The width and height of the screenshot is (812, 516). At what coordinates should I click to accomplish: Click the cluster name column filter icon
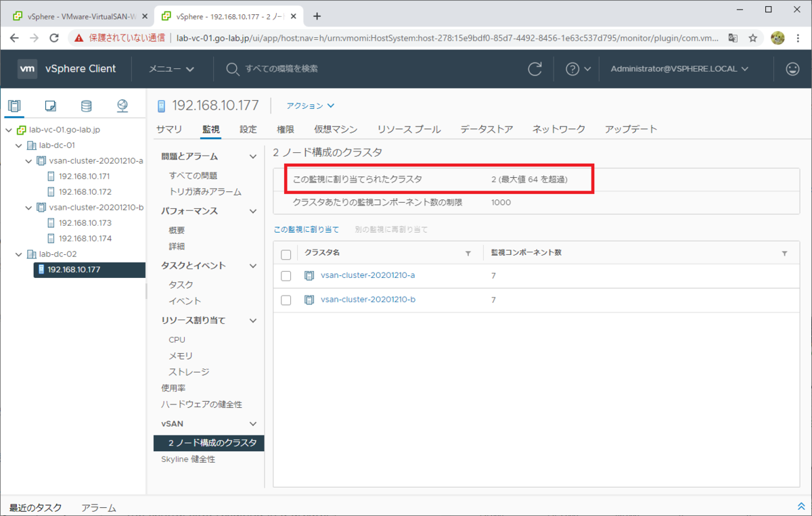468,254
